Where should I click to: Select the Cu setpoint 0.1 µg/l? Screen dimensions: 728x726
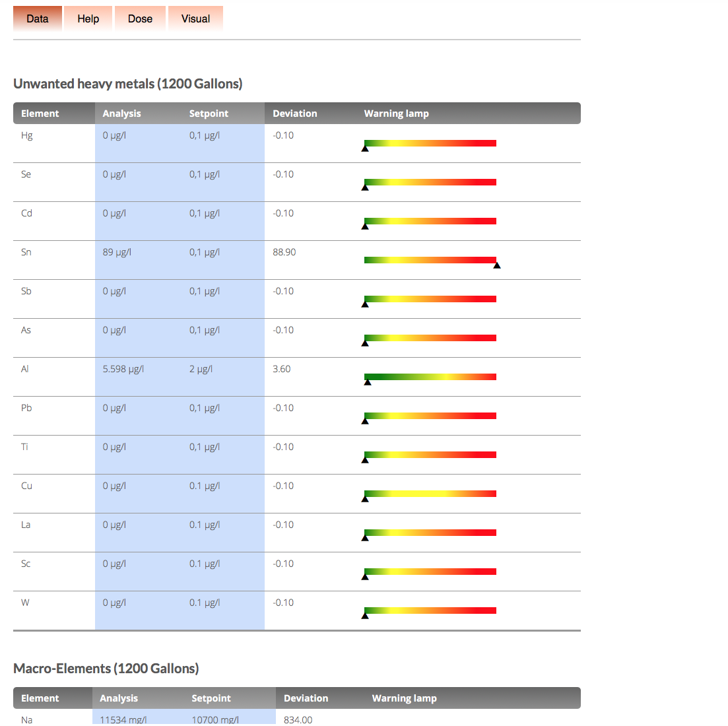[205, 486]
